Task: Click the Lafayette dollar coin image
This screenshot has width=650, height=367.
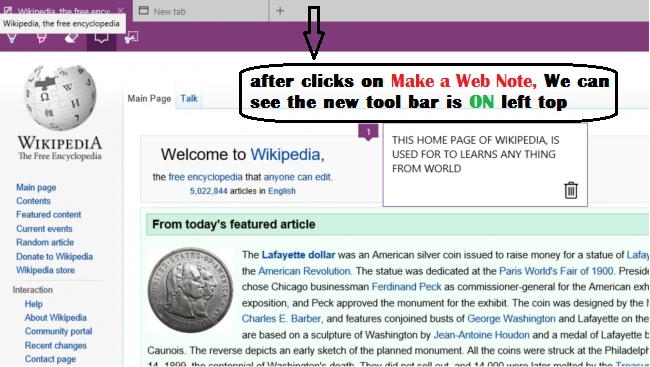Action: [x=190, y=290]
